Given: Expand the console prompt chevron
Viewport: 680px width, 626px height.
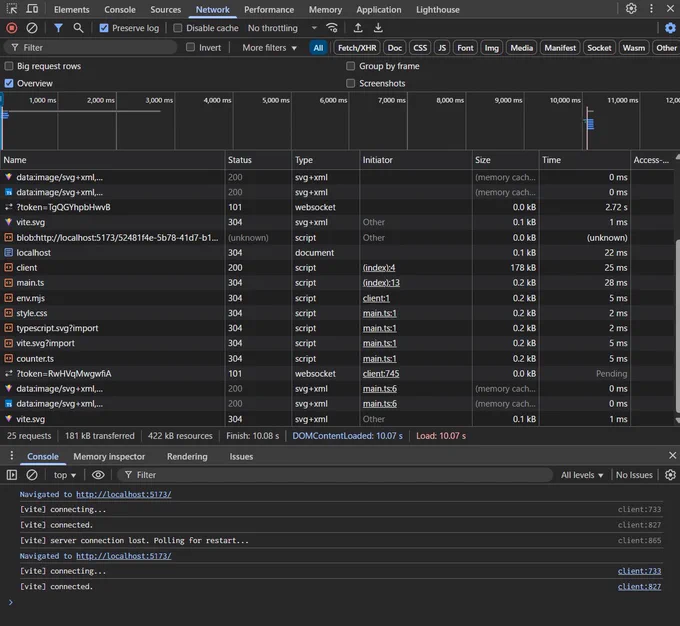Looking at the screenshot, I should (10, 602).
